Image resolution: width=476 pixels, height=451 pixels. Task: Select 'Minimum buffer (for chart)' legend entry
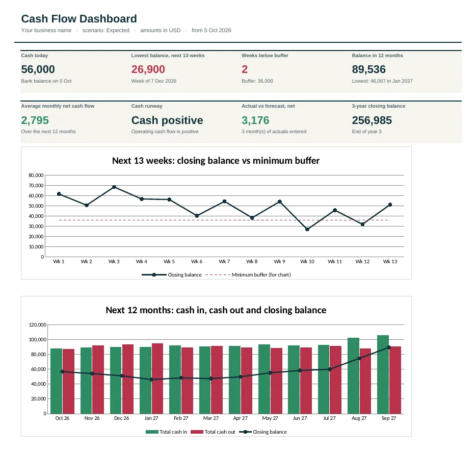tap(248, 275)
